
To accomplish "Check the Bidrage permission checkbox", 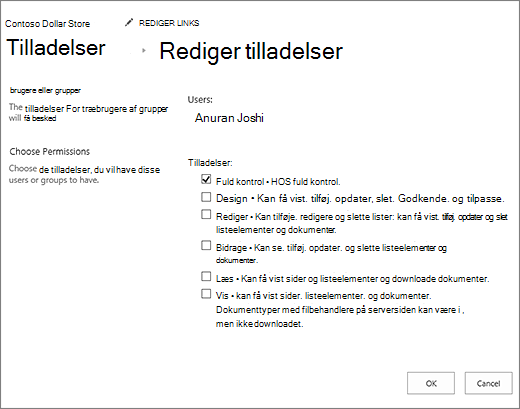I will tap(206, 245).
